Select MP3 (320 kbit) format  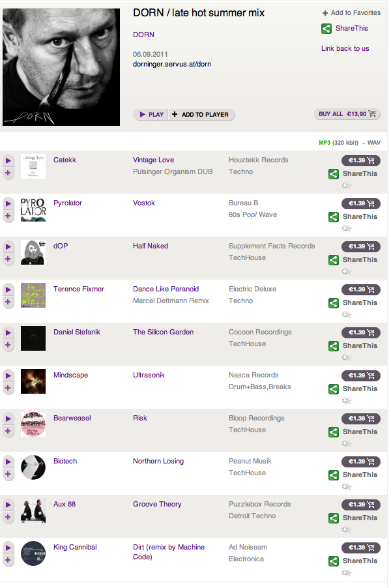[338, 143]
